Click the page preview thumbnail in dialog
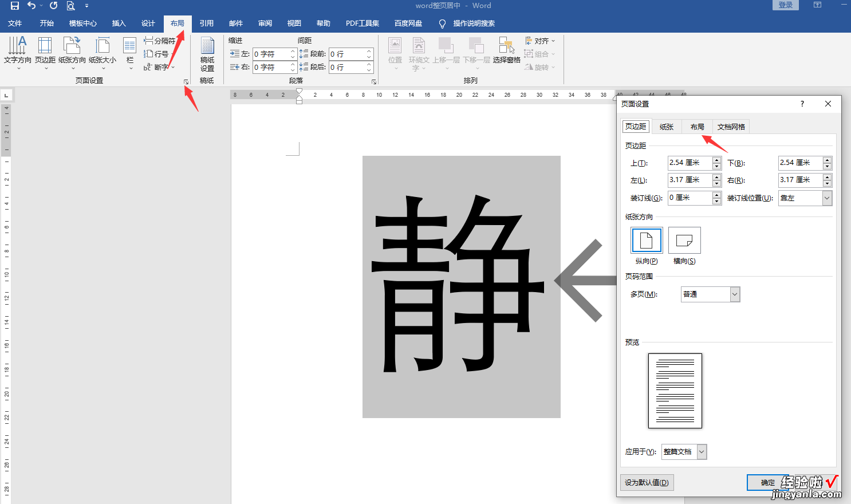 [x=675, y=391]
